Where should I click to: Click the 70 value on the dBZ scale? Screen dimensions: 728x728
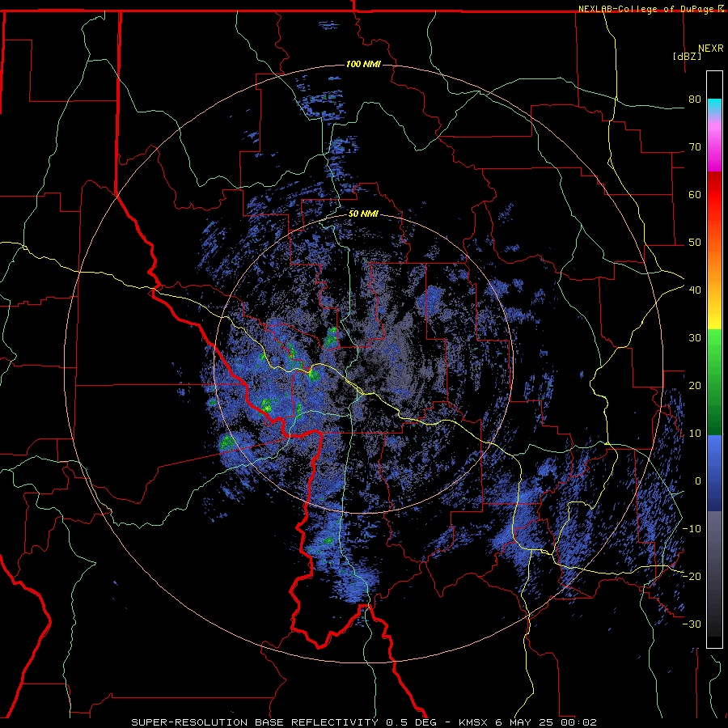[695, 146]
